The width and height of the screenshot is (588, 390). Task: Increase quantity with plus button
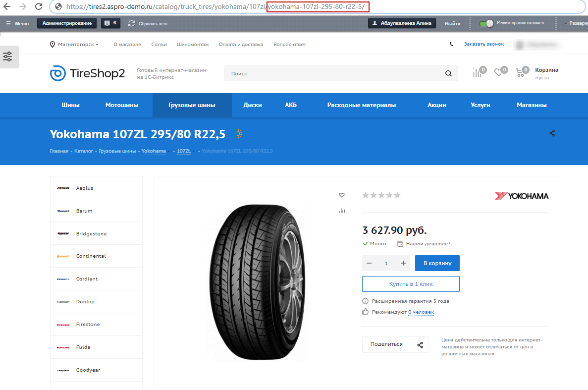pyautogui.click(x=403, y=263)
